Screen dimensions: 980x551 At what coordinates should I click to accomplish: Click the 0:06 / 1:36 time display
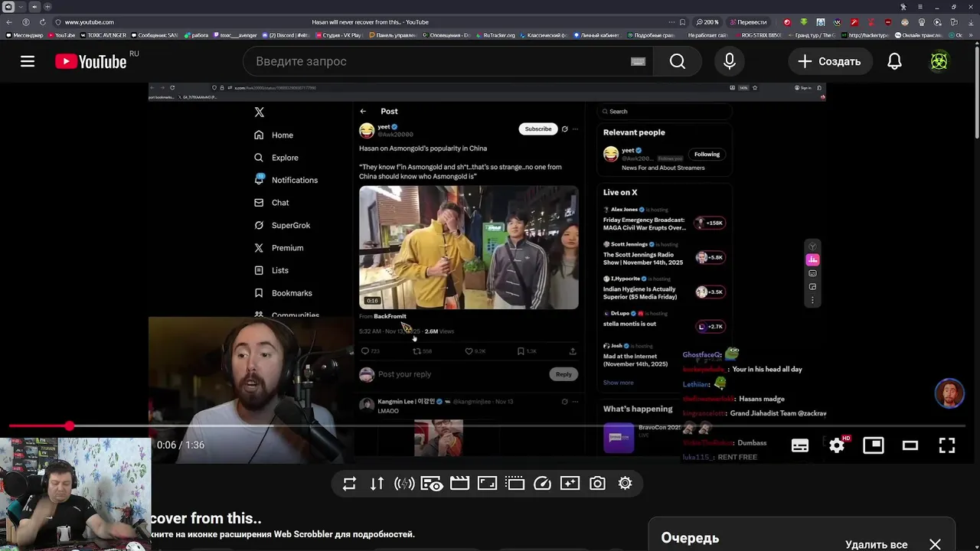[x=181, y=445]
